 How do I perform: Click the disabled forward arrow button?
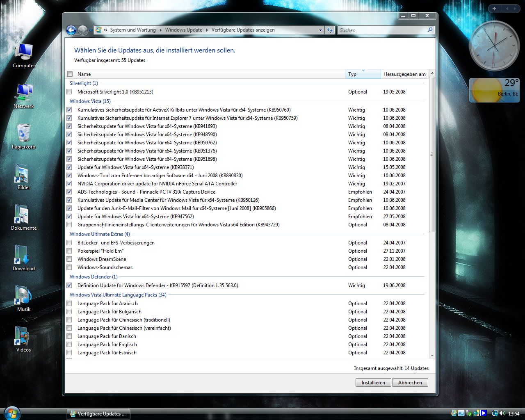tap(82, 30)
